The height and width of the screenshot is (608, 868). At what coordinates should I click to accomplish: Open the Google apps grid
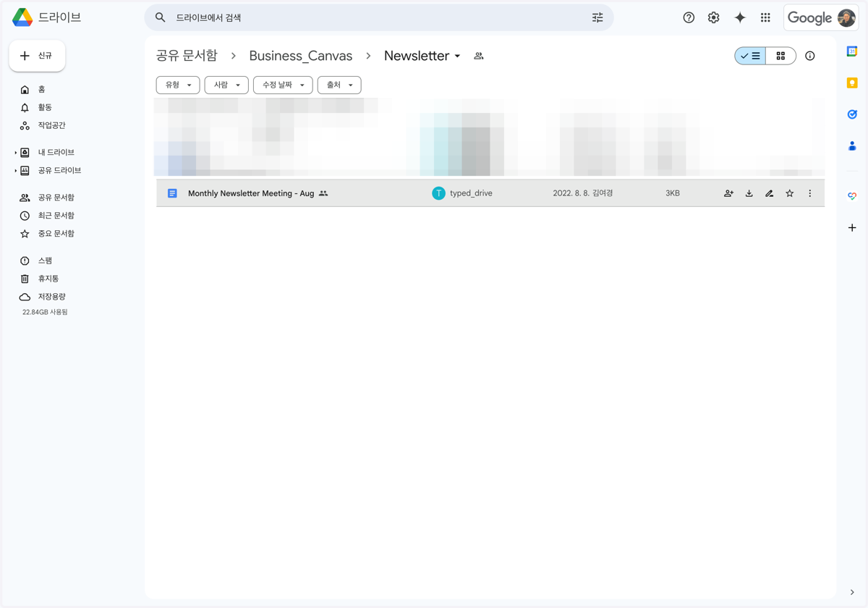765,17
